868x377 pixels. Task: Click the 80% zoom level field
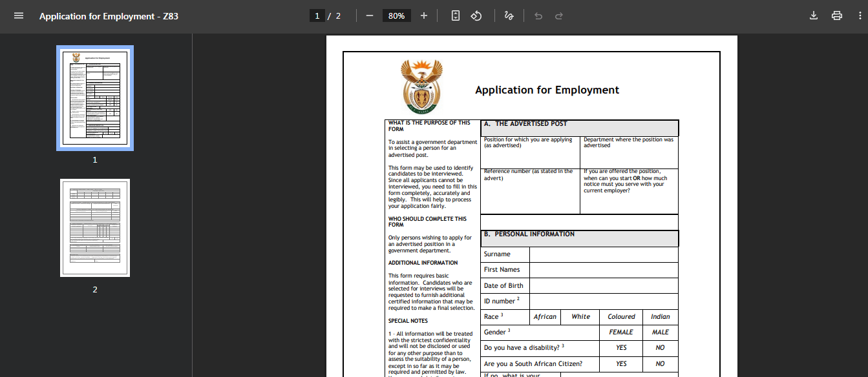396,15
